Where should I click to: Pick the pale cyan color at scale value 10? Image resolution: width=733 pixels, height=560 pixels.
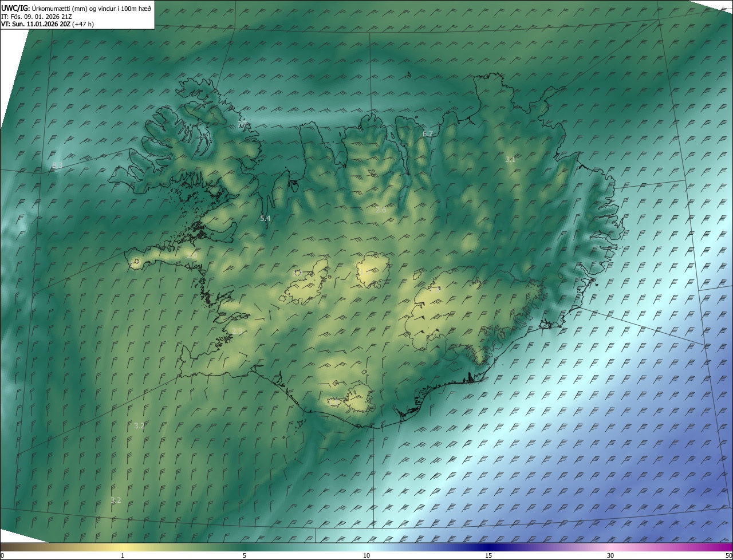(x=366, y=547)
